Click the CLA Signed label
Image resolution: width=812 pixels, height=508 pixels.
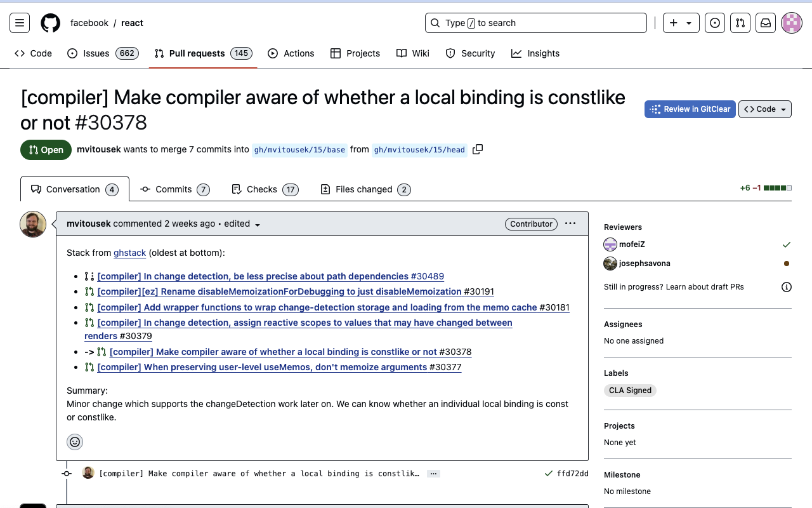[630, 391]
